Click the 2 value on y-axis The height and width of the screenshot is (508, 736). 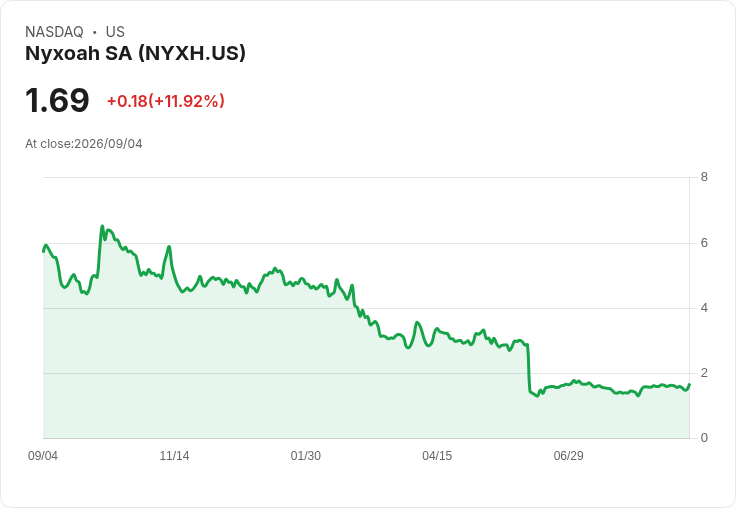coord(704,373)
